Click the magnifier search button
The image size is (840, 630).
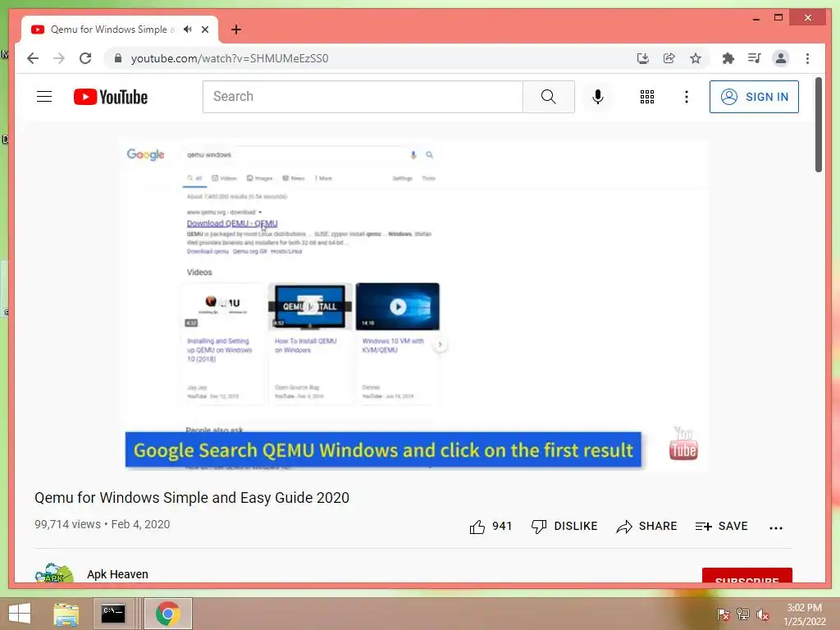pos(549,97)
